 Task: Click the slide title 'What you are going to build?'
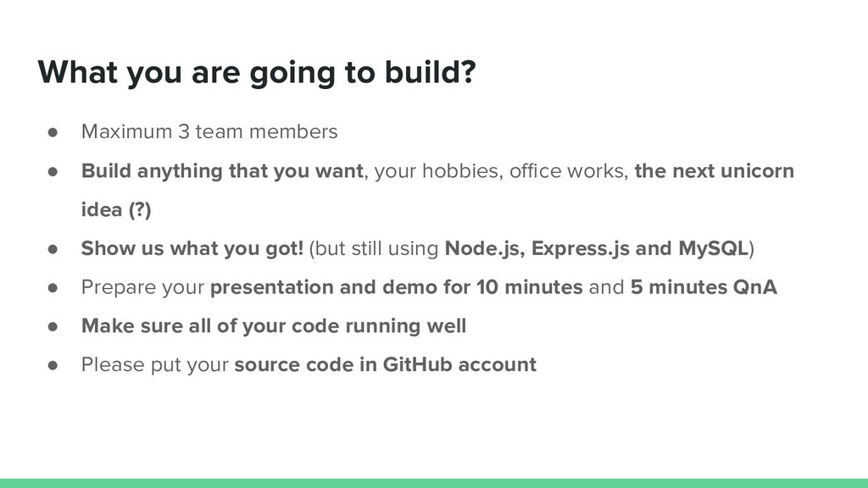click(x=256, y=73)
